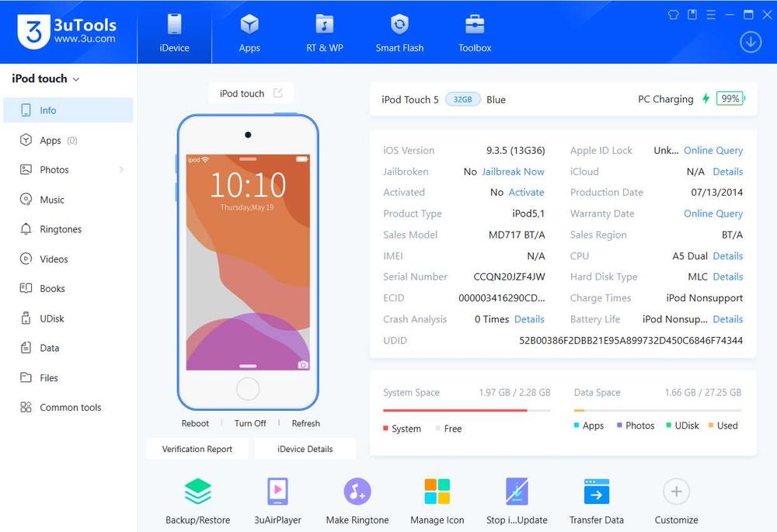Click the Apps legend color swatch
This screenshot has height=532, width=777.
click(577, 425)
